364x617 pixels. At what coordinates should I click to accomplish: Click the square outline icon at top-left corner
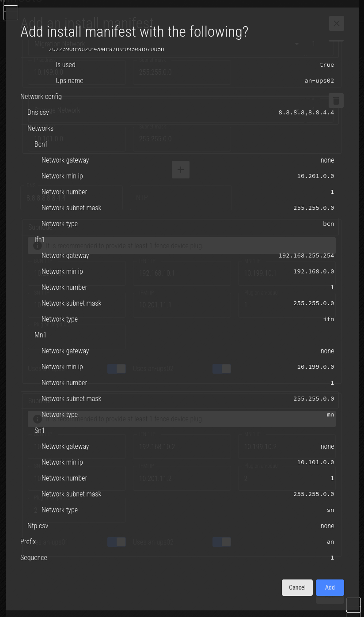coord(11,13)
